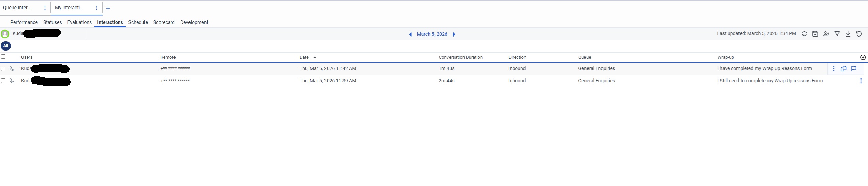Go to the previous day arrow
The image size is (868, 186).
coord(410,34)
